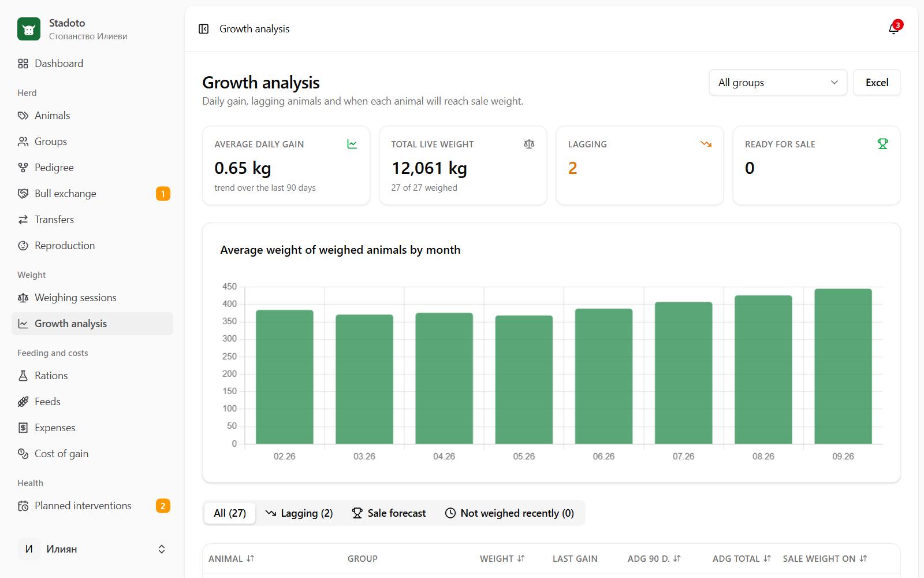The width and height of the screenshot is (924, 578).
Task: Sort table by WEIGHT column
Action: point(502,558)
